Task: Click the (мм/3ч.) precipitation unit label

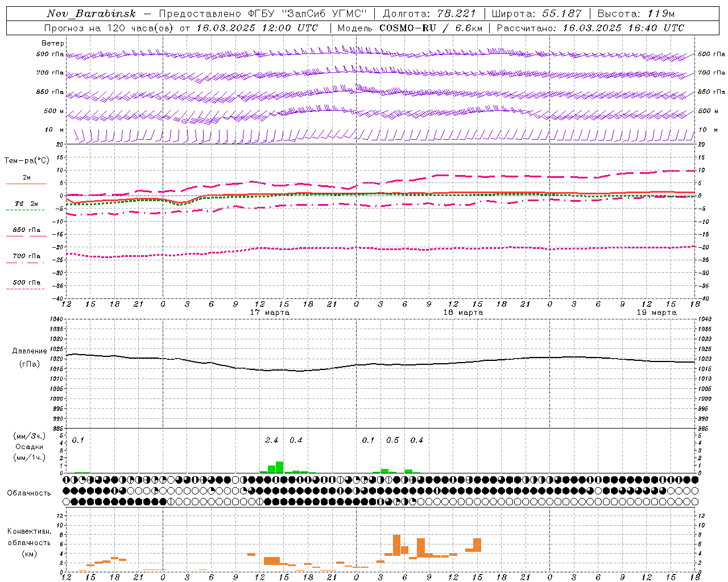Action: coord(30,436)
